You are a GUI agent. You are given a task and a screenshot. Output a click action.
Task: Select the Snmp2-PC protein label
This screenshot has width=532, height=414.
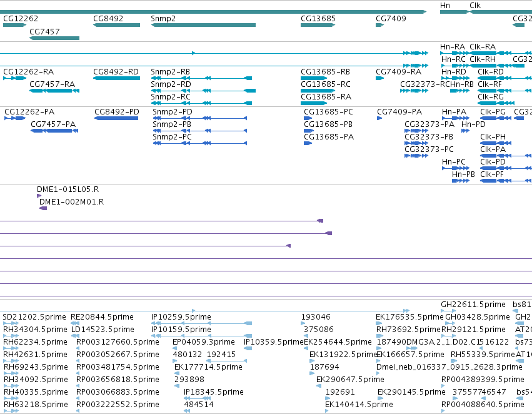pos(172,137)
